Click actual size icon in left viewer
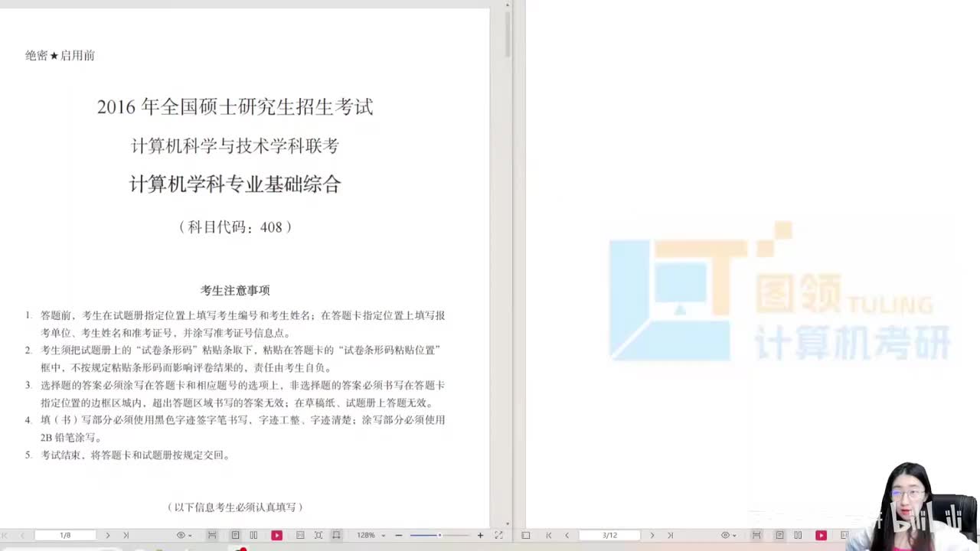The width and height of the screenshot is (980, 551). click(x=300, y=536)
